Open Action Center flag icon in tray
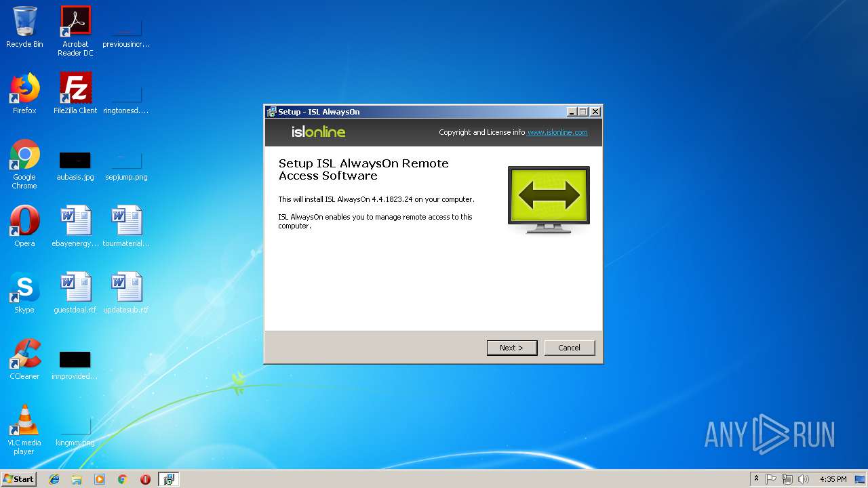The height and width of the screenshot is (488, 868). coord(771,479)
